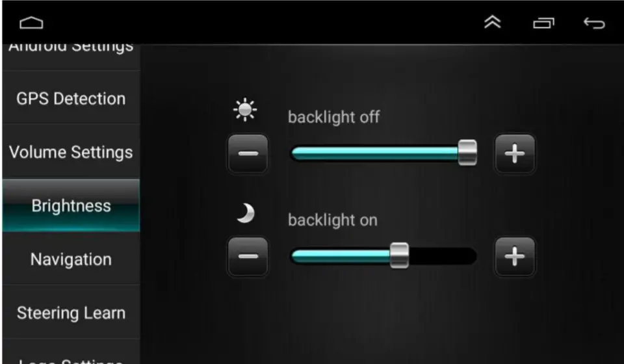Open partially visible Logo Settings item
The width and height of the screenshot is (624, 364).
click(71, 352)
